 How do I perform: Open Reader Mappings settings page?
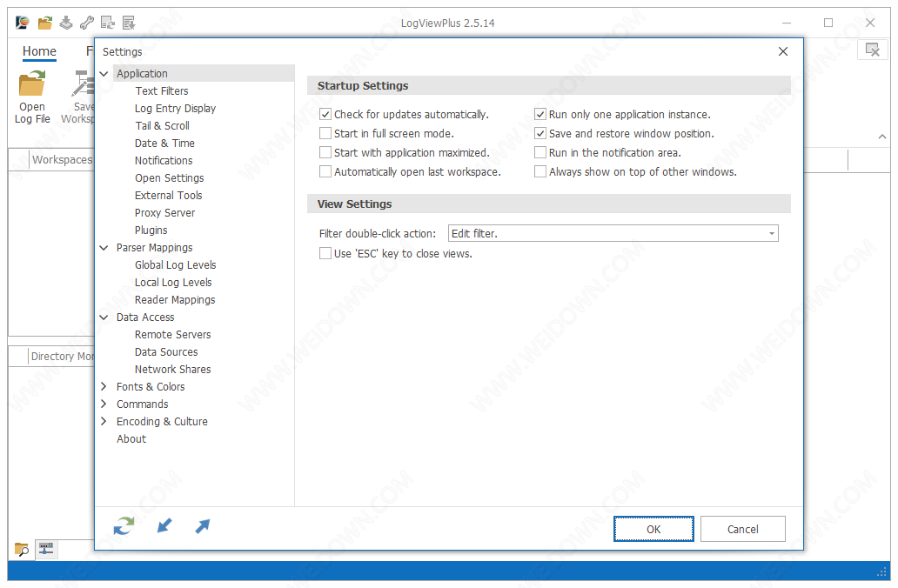click(x=175, y=300)
